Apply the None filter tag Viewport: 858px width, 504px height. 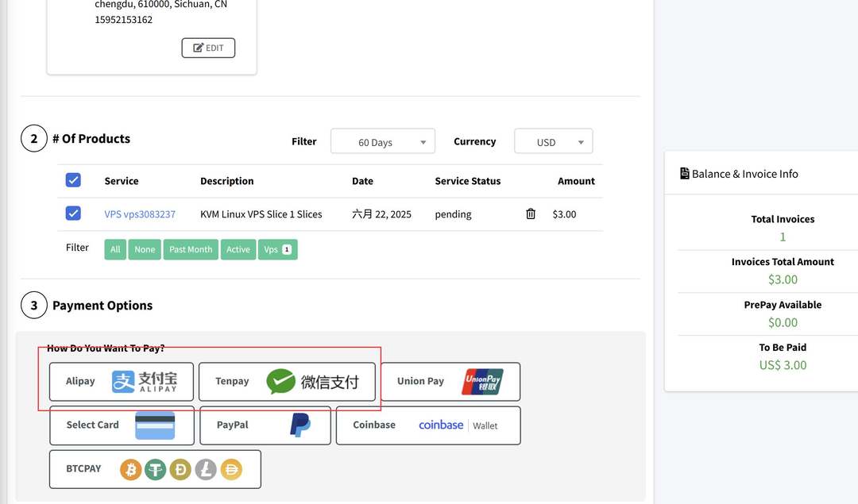tap(145, 249)
